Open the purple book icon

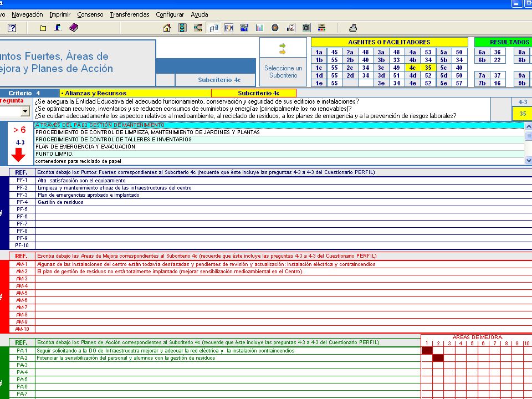click(74, 28)
